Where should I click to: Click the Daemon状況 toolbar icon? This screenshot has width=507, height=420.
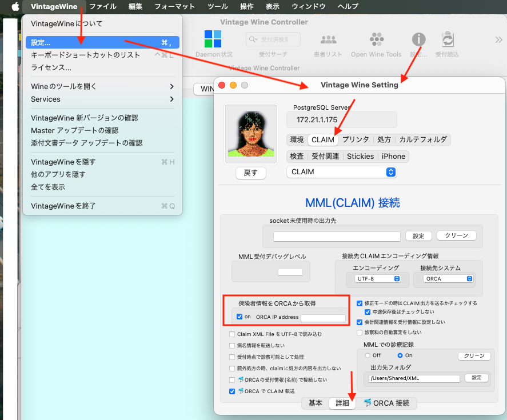click(x=213, y=39)
